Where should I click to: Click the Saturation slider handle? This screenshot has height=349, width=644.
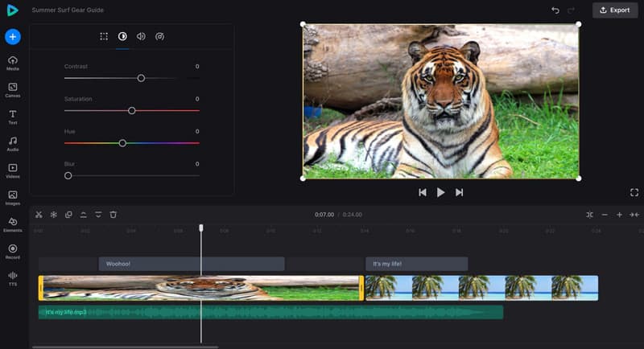[x=132, y=111]
